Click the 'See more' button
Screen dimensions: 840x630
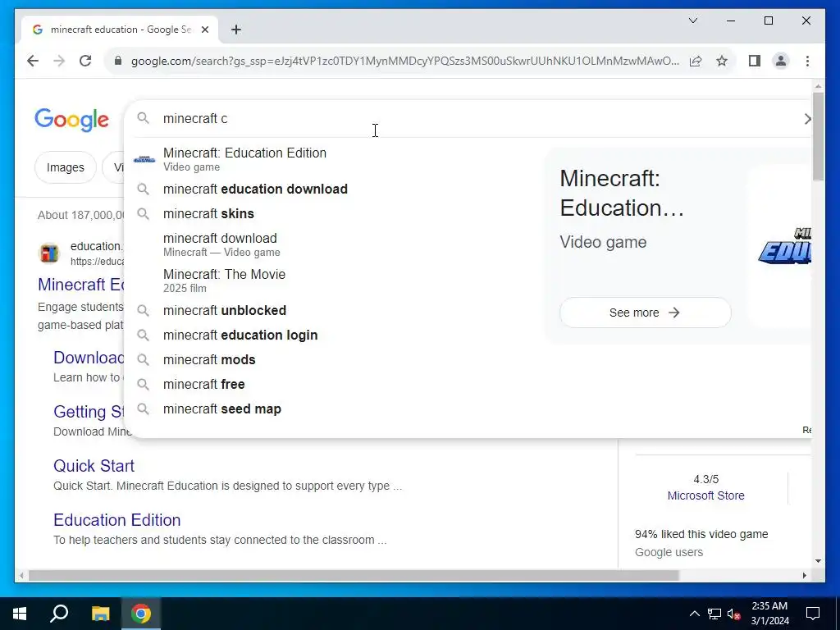(x=645, y=313)
